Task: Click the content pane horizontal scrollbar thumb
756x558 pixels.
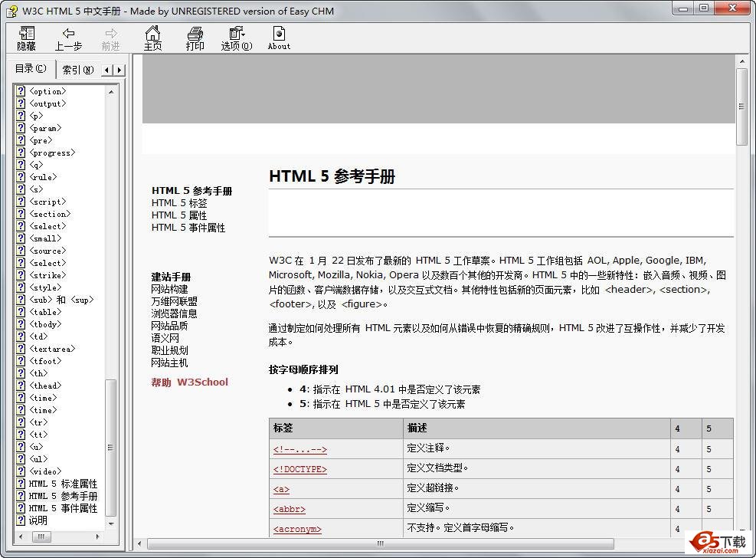Action: [x=381, y=543]
